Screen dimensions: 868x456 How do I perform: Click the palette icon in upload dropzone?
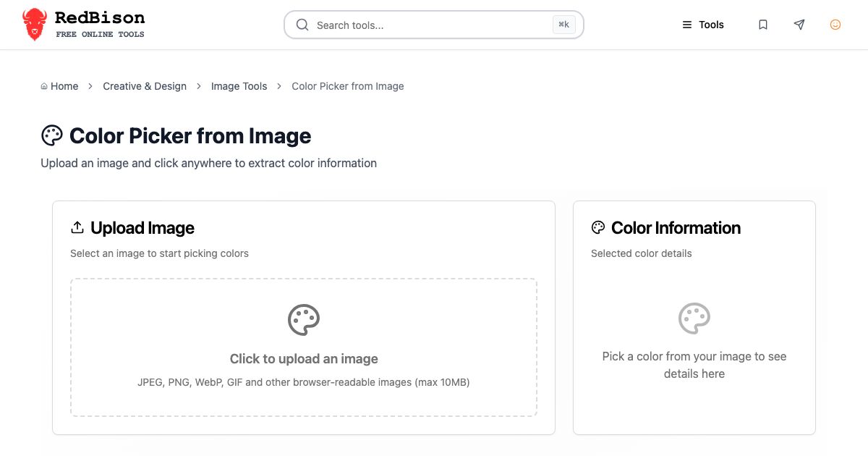(304, 320)
